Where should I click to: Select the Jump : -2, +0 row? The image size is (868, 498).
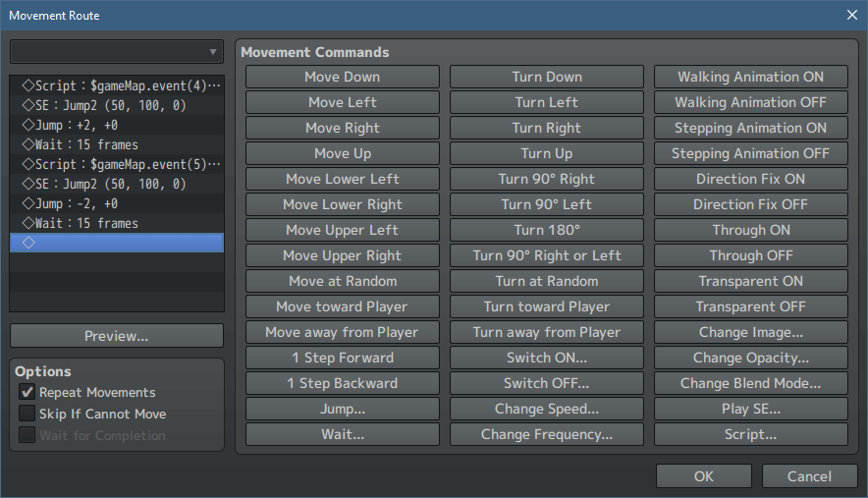(117, 203)
